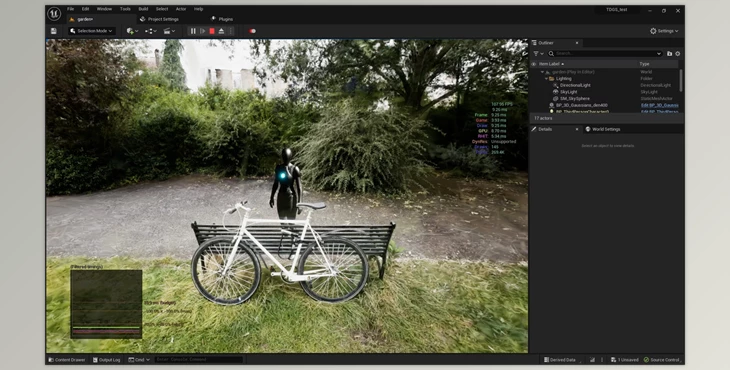The image size is (730, 370).
Task: Toggle the red recording switch in the toolbar
Action: click(x=252, y=31)
